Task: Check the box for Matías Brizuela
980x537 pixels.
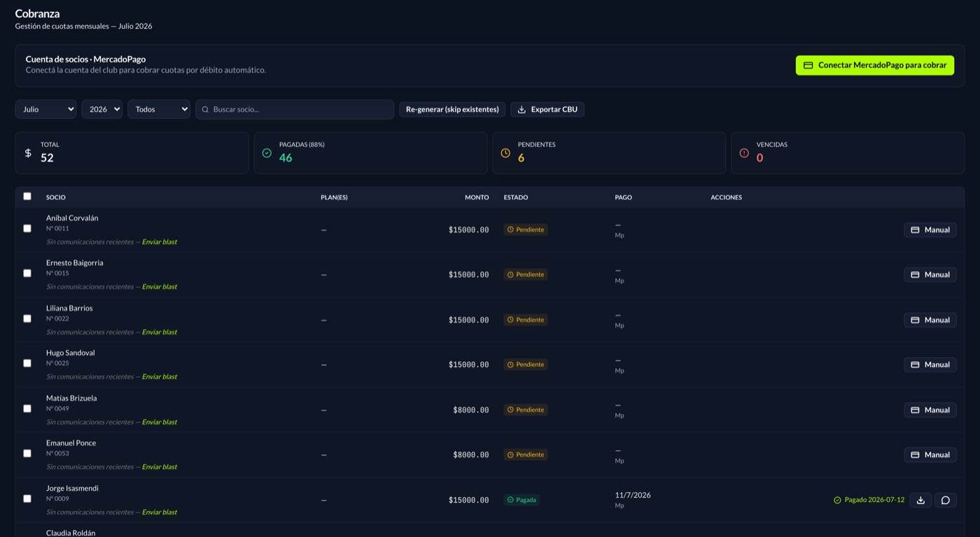Action: click(x=27, y=409)
